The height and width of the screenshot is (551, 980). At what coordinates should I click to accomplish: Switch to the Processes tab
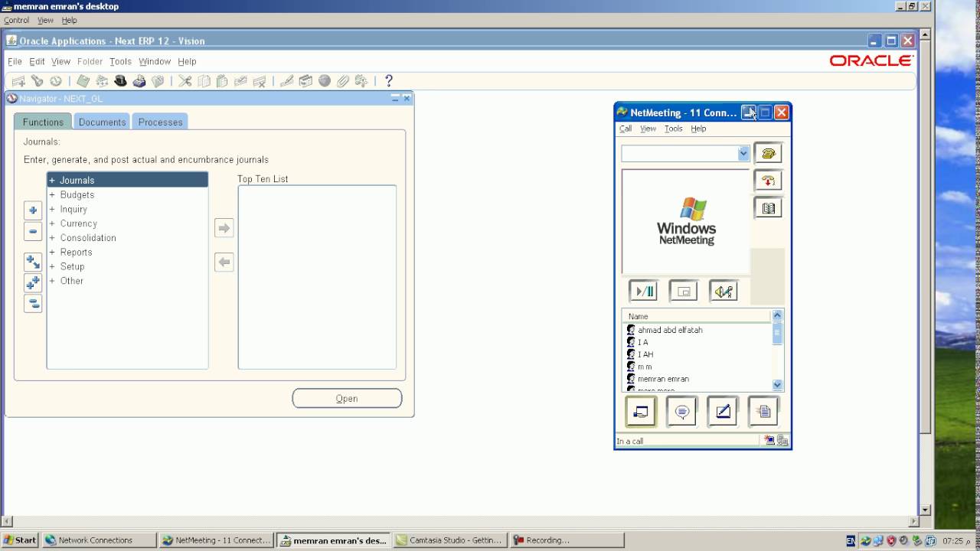click(x=160, y=122)
